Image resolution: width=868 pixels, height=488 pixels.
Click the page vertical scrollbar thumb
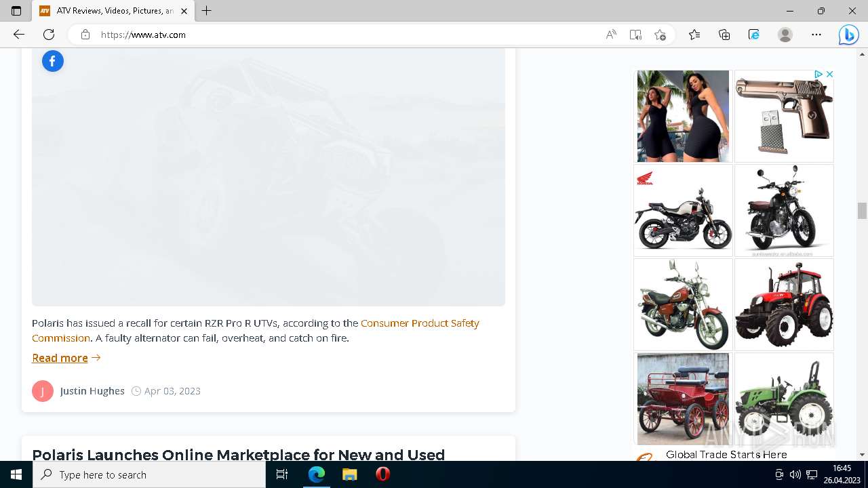[x=862, y=211]
